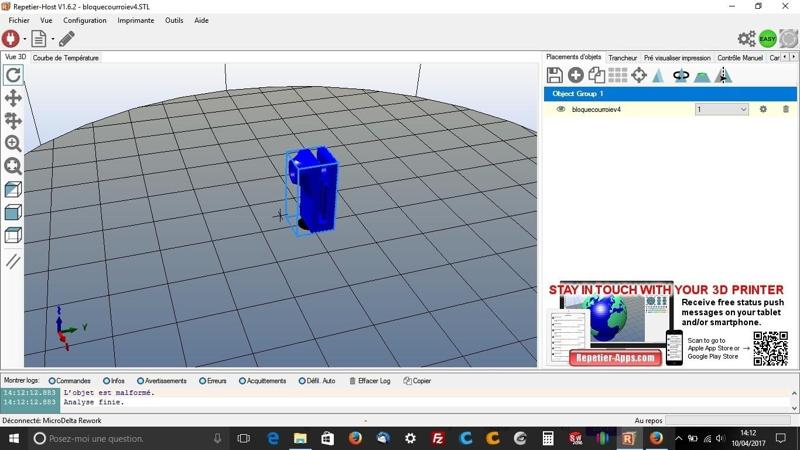
Task: Open extruder number dropdown for bloquecourroiev4
Action: tap(721, 109)
